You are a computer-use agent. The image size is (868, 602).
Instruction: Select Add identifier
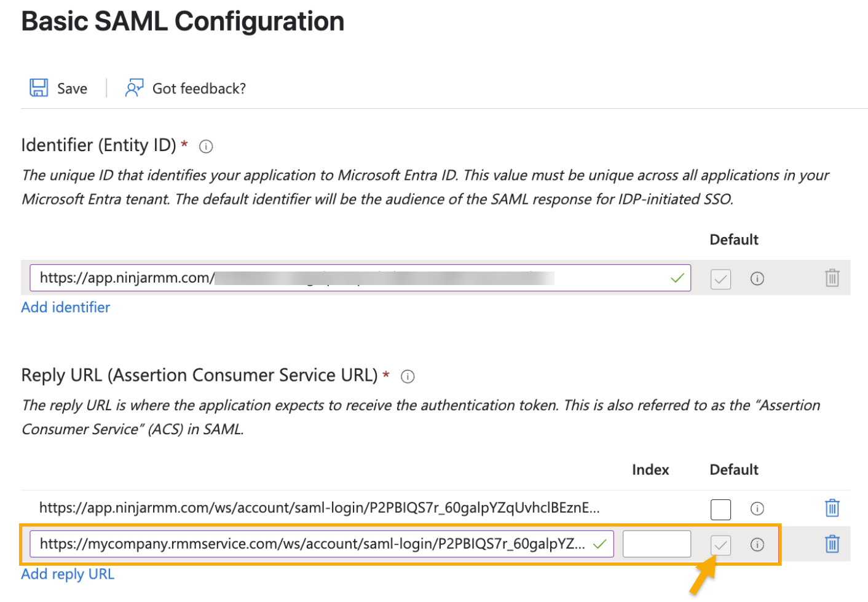pyautogui.click(x=65, y=307)
